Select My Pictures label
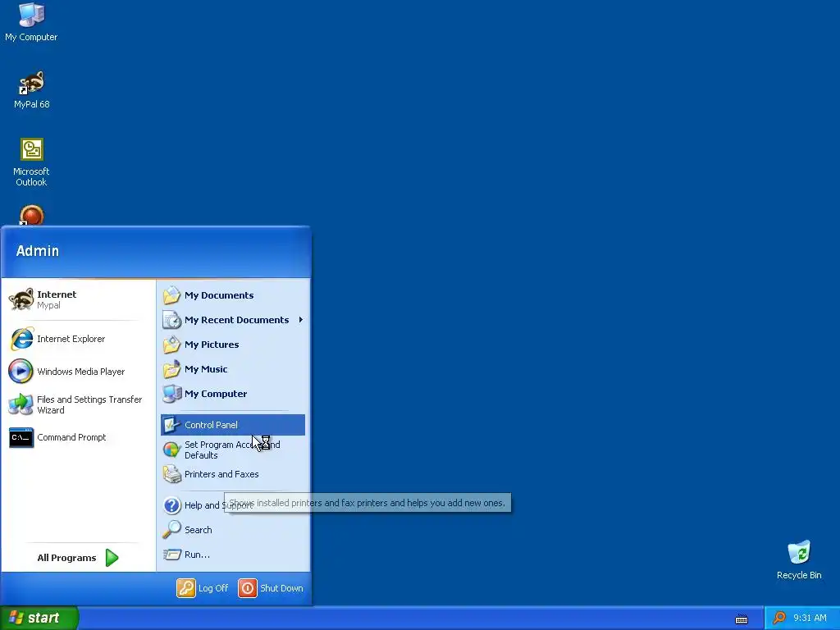Image resolution: width=840 pixels, height=630 pixels. pyautogui.click(x=212, y=345)
